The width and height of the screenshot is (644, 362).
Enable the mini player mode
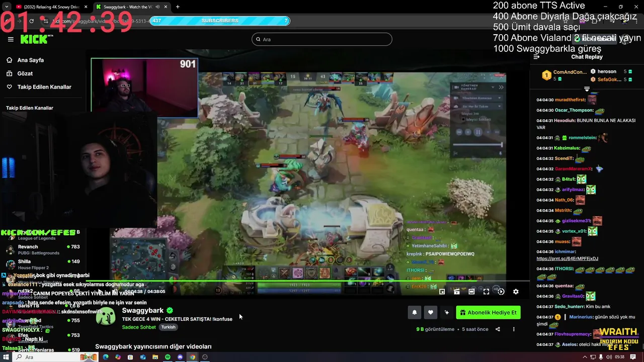(442, 291)
